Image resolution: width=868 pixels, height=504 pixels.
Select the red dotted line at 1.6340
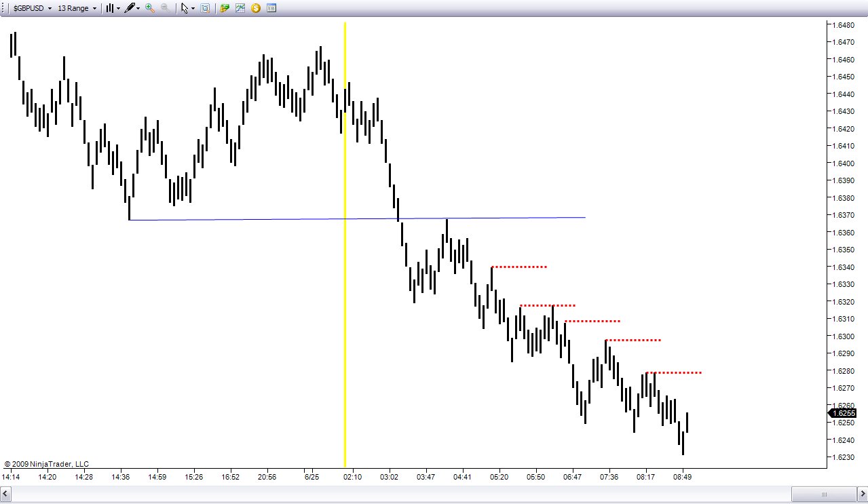[519, 267]
